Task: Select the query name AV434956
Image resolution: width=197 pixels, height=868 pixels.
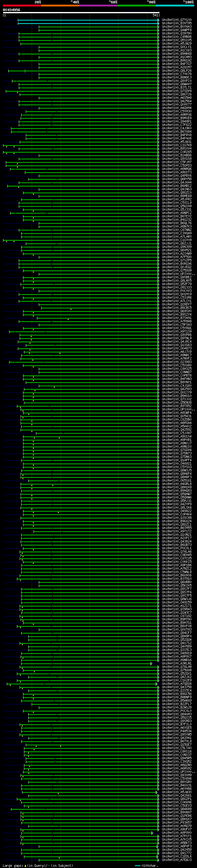Action: coord(11,10)
